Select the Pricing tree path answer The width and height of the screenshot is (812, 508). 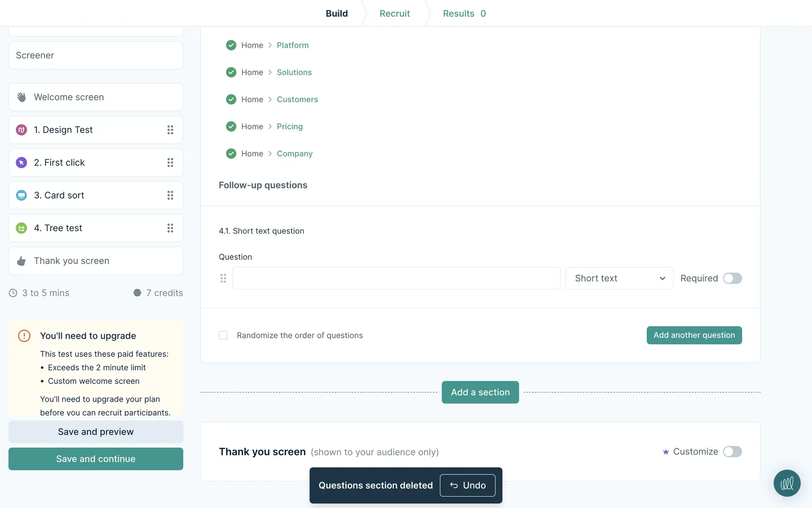[290, 127]
